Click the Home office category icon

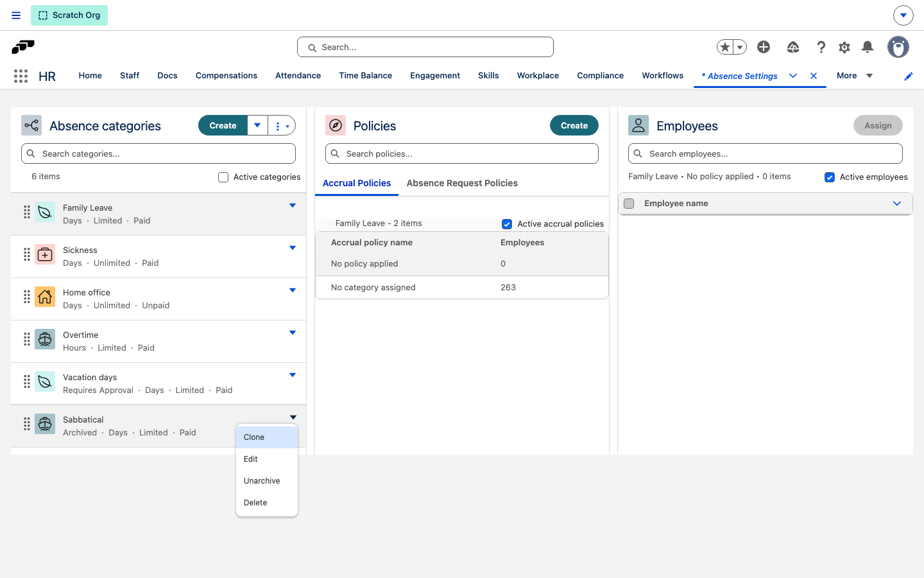(45, 297)
